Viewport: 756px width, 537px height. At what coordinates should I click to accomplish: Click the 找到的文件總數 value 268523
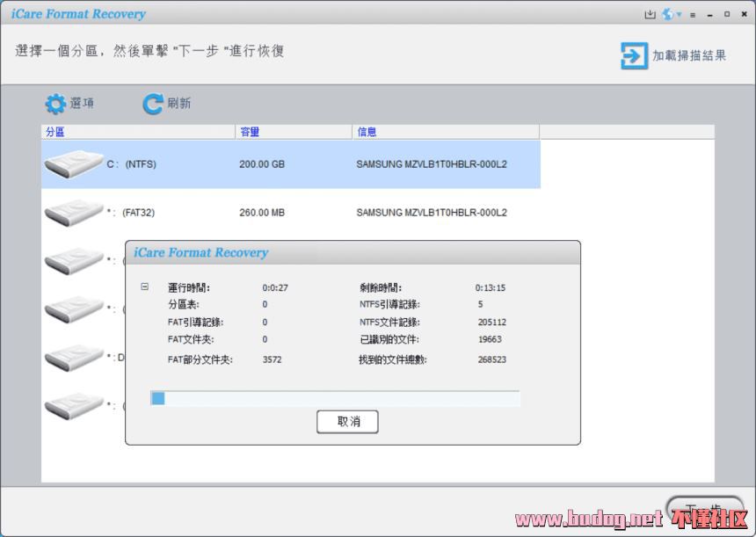tap(491, 359)
